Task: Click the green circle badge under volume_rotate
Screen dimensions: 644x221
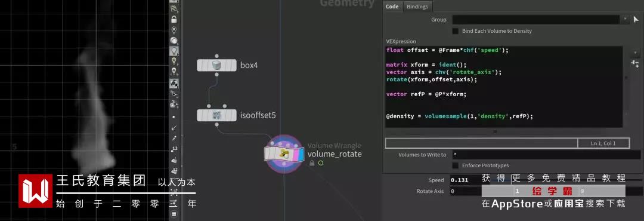Action: [x=321, y=163]
